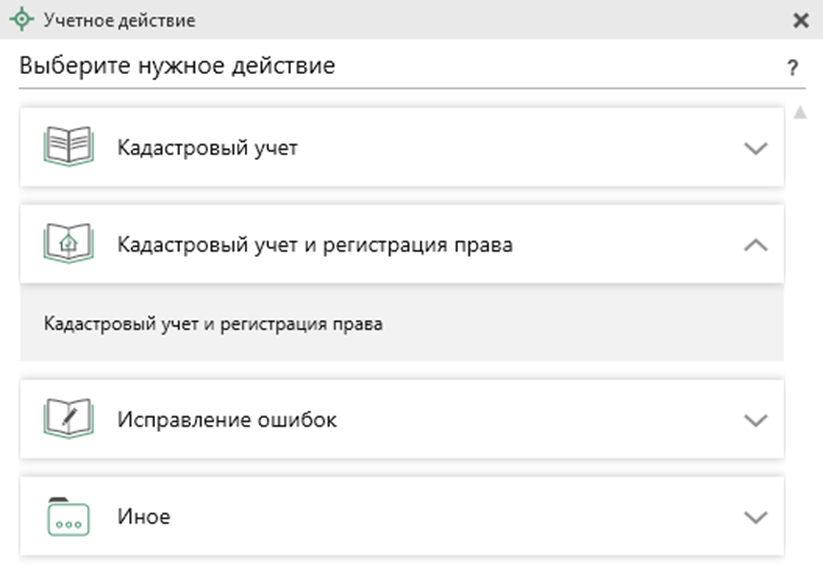Click the book-with-pencil icon for Исправление ошибок

tap(69, 418)
